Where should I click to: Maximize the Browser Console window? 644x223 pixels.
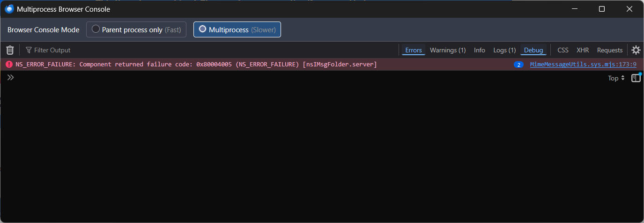pos(602,9)
